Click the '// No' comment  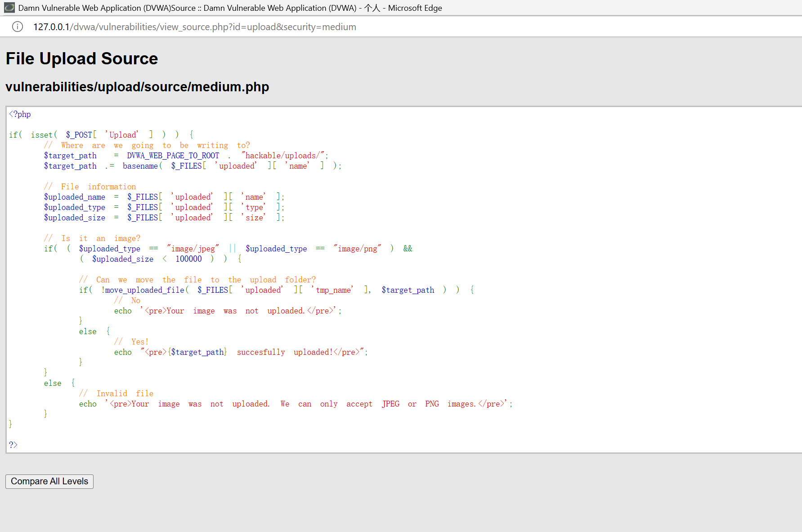[127, 300]
